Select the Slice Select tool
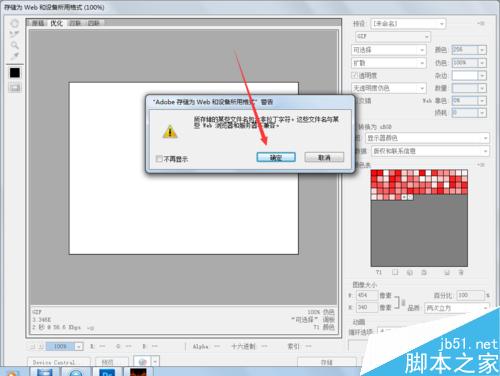The height and width of the screenshot is (376, 500). pos(14,34)
